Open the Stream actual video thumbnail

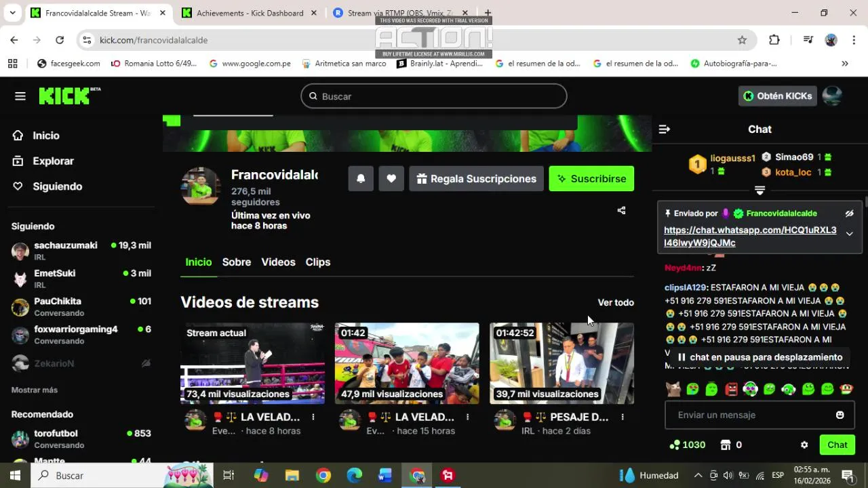[x=252, y=363]
